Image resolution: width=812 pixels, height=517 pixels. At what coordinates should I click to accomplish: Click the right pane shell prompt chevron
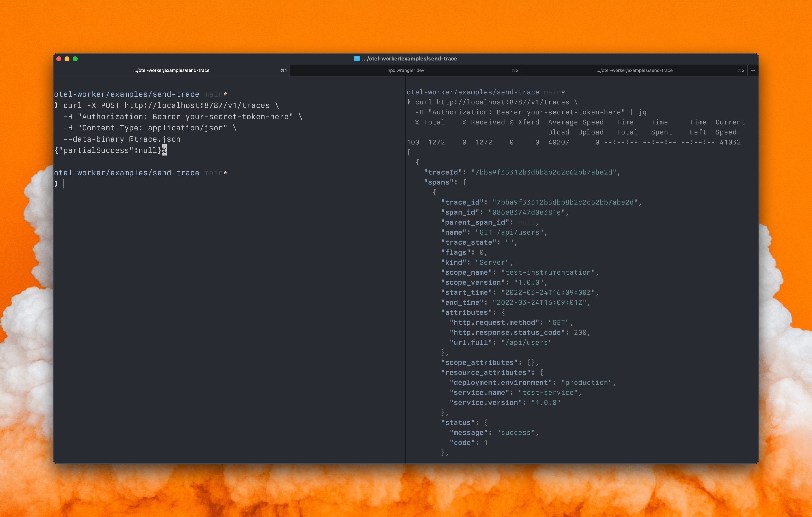tap(408, 102)
